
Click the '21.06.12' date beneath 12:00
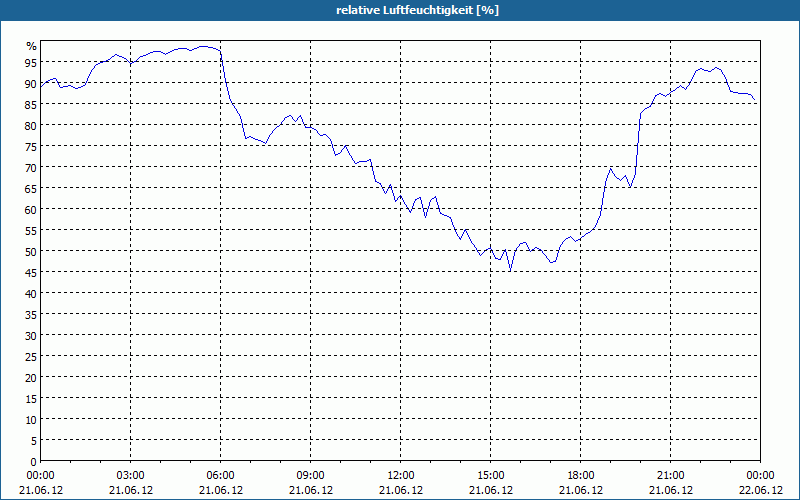coord(401,490)
